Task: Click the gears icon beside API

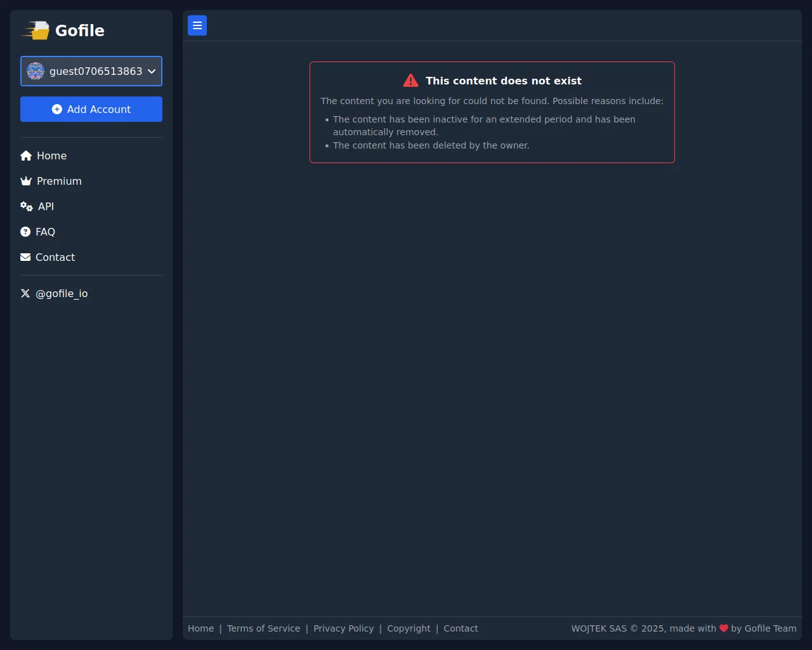Action: 27,206
